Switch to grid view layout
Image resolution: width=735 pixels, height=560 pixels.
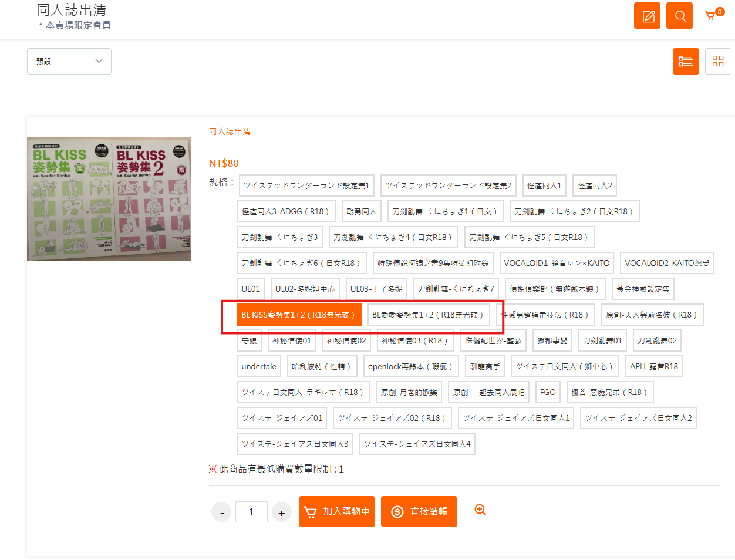(718, 61)
